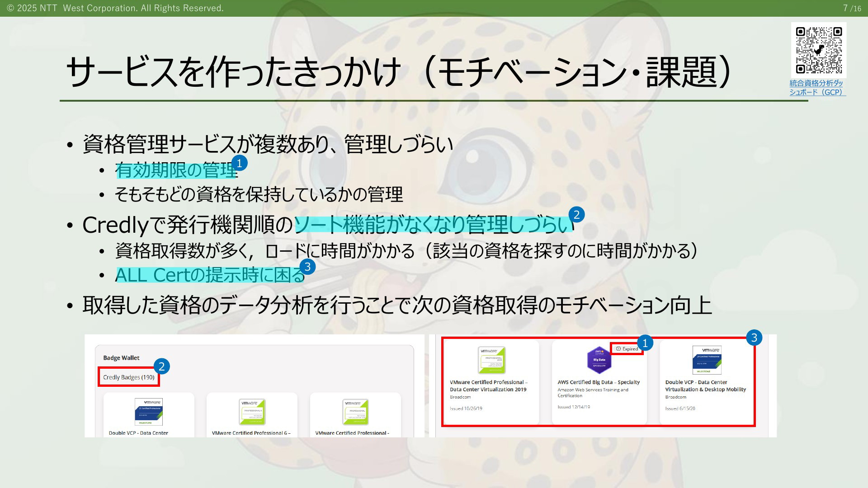Viewport: 868px width, 488px height.
Task: Click the highlighted text ALL Certの提示時に困る
Action: click(x=210, y=275)
